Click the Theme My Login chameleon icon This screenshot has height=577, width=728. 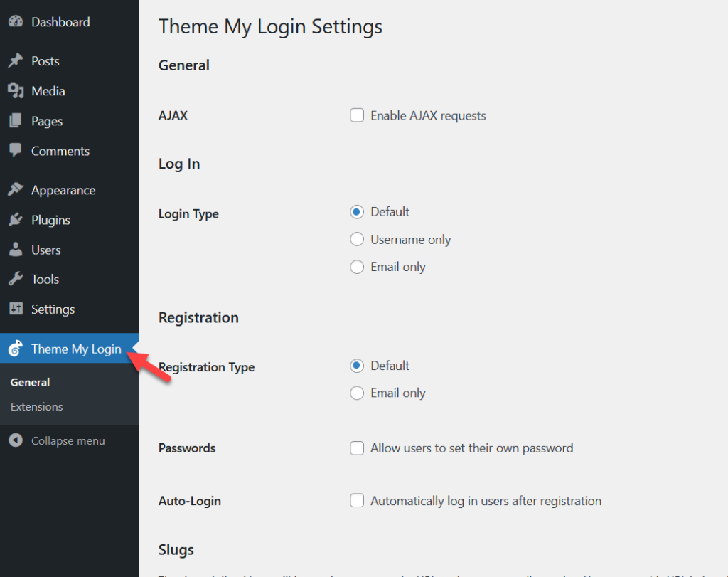(16, 349)
